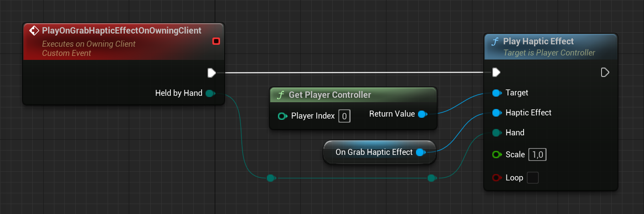
Task: Click the Scale green input pin
Action: click(x=497, y=155)
